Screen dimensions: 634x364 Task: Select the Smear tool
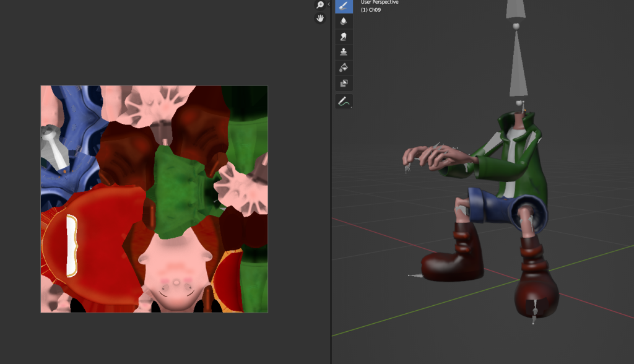click(x=344, y=37)
